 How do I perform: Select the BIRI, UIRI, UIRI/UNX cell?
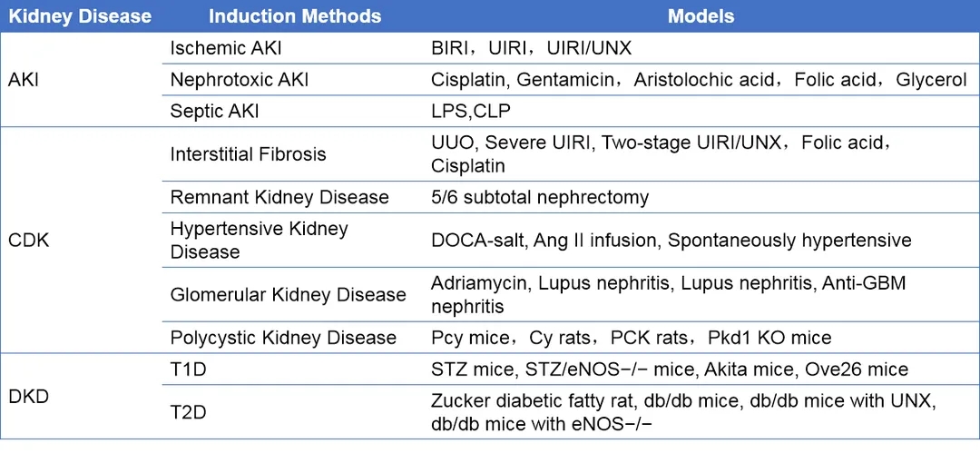[531, 48]
